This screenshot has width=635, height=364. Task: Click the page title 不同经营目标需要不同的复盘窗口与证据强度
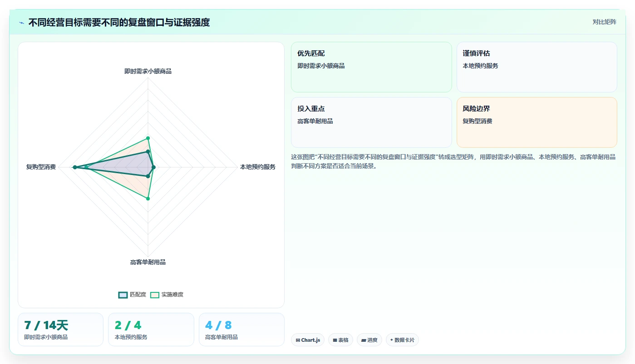click(x=119, y=22)
